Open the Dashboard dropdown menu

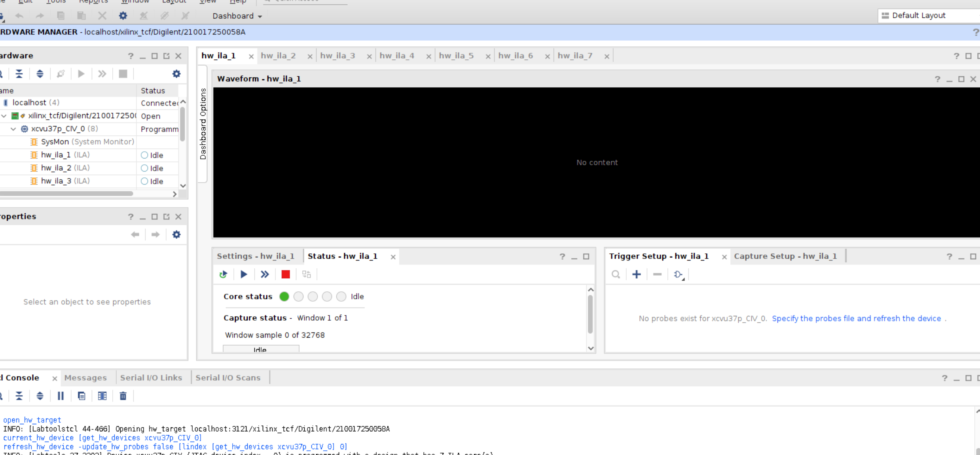pos(237,16)
